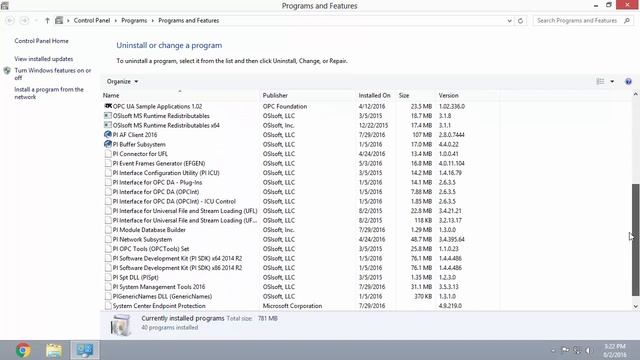Select PI Spt DLL (PISpt)
This screenshot has height=360, width=640.
[x=300, y=277]
